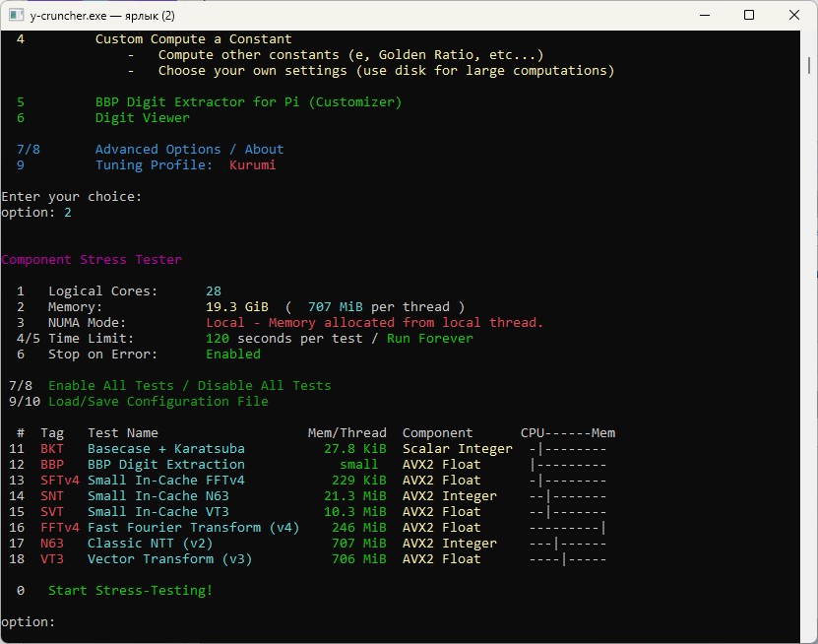The width and height of the screenshot is (818, 644).
Task: Click 'Advanced Options / About' line
Action: point(189,150)
